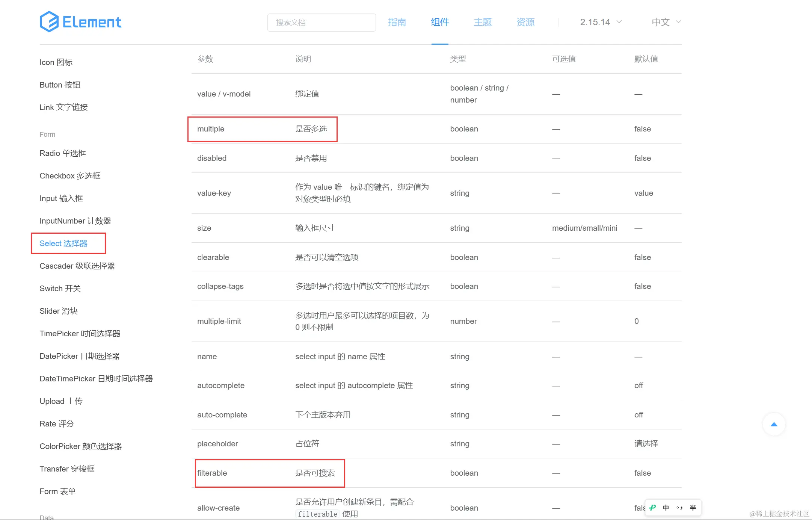Open Slider 滑块 sidebar link
The width and height of the screenshot is (812, 520).
tap(58, 311)
